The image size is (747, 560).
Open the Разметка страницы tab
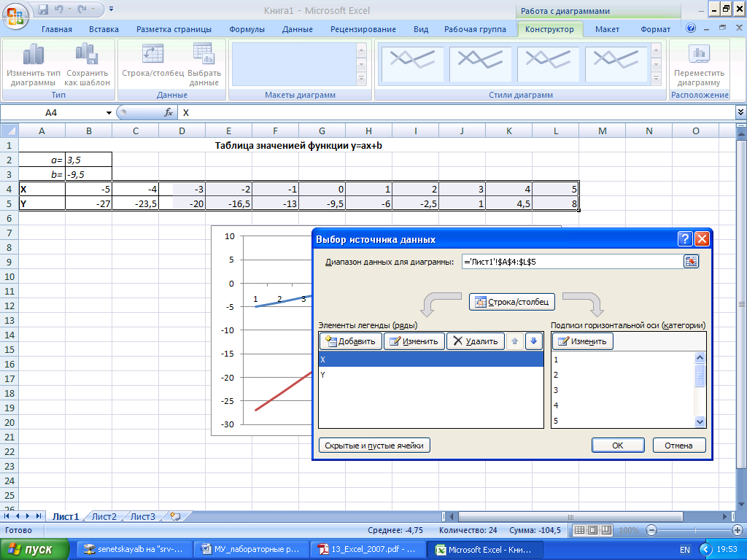point(174,29)
